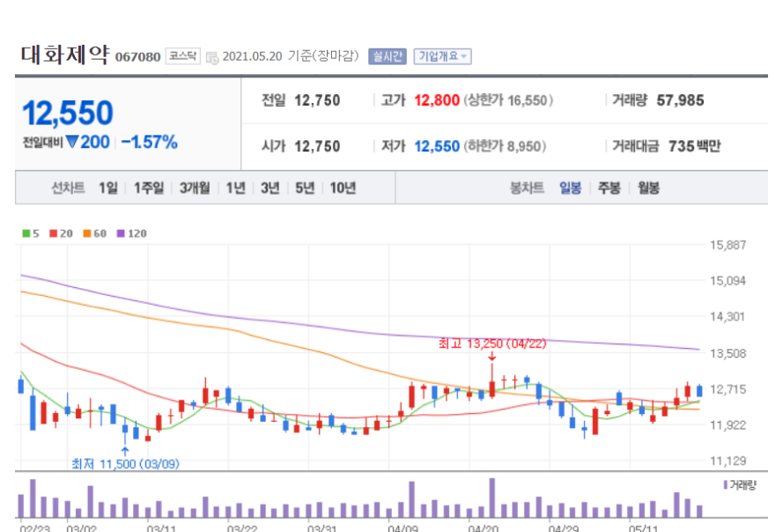The width and height of the screenshot is (783, 532).
Task: Click the -1.57% change rate
Action: pyautogui.click(x=150, y=143)
